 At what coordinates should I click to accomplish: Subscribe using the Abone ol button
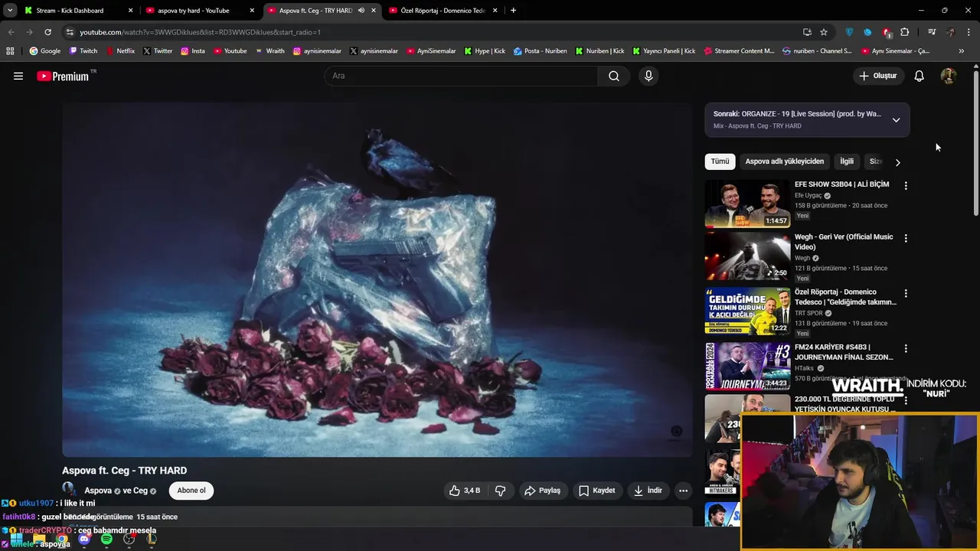(191, 491)
